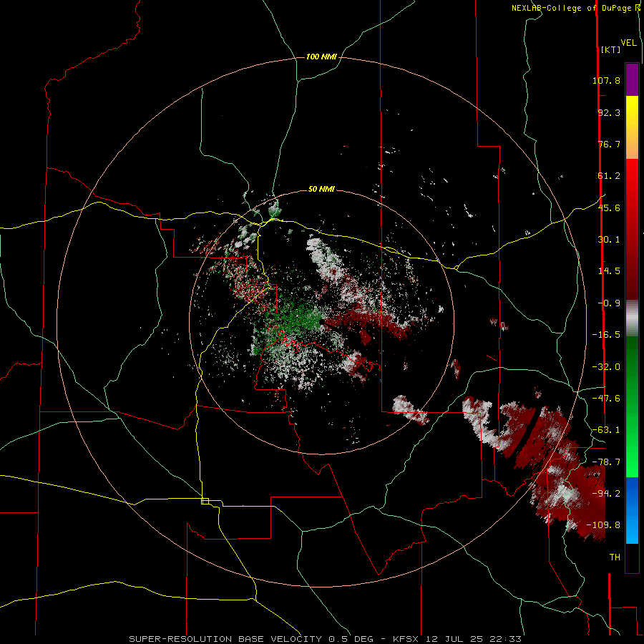
Task: Click the Super-Resolution Base Velocity caption
Action: point(326,639)
